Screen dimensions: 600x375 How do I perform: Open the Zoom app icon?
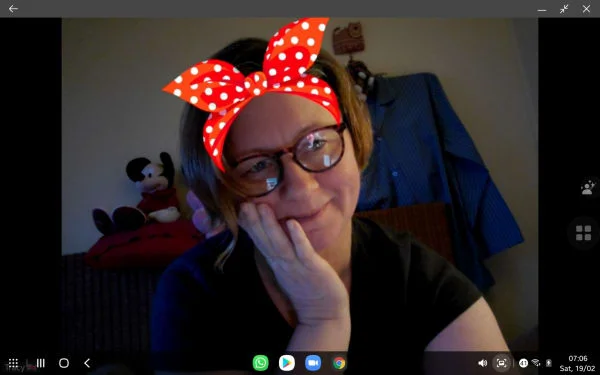click(313, 363)
